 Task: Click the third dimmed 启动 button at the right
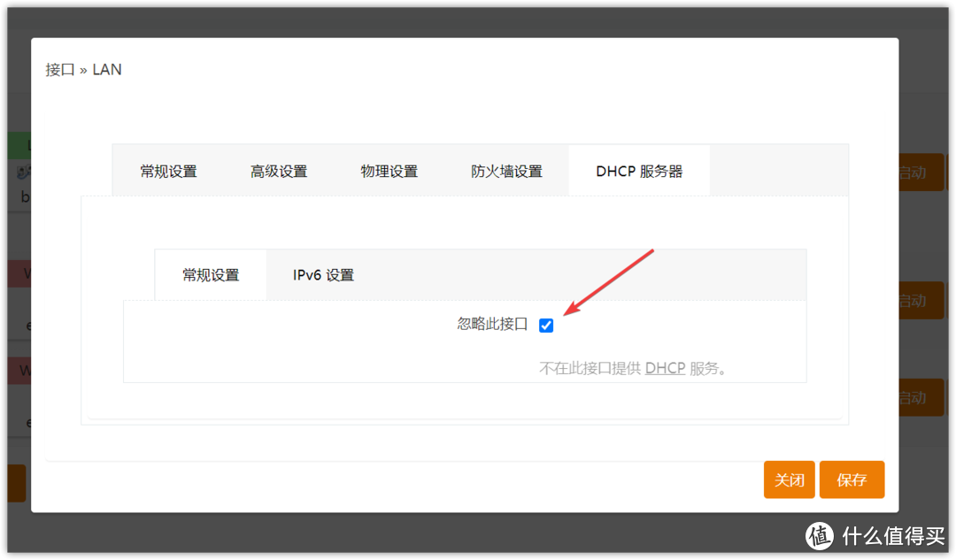tap(921, 398)
